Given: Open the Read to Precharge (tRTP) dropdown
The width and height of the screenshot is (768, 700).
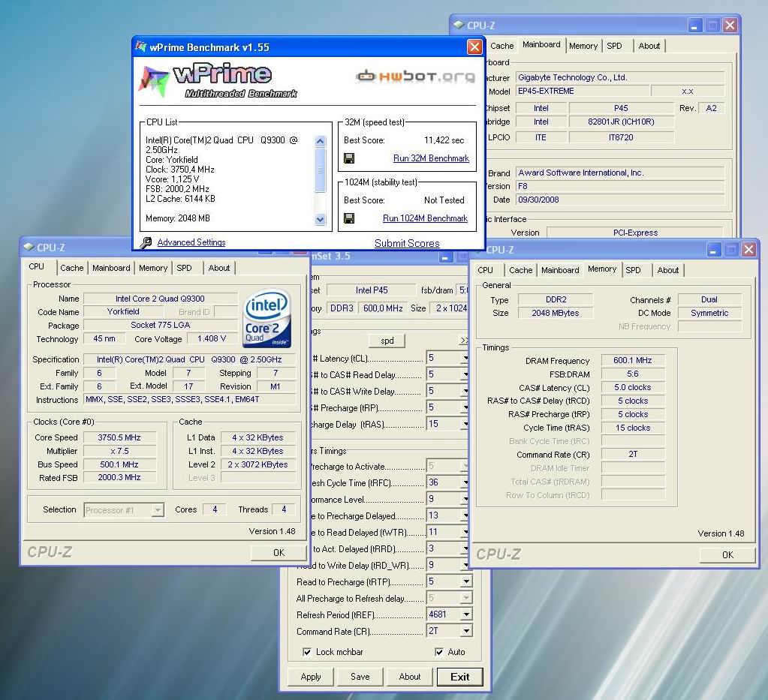Looking at the screenshot, I should coord(466,581).
